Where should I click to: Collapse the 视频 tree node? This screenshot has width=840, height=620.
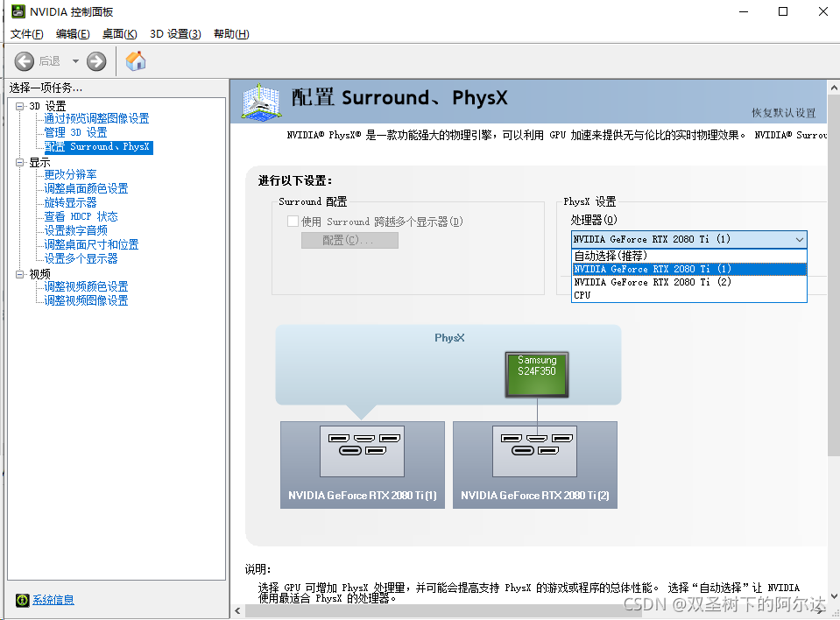click(x=20, y=274)
